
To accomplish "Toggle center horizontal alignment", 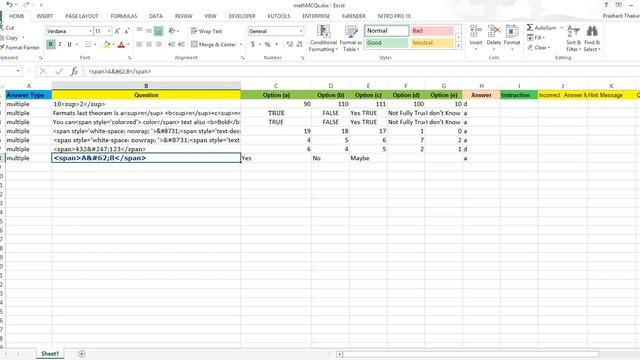I will coord(149,44).
